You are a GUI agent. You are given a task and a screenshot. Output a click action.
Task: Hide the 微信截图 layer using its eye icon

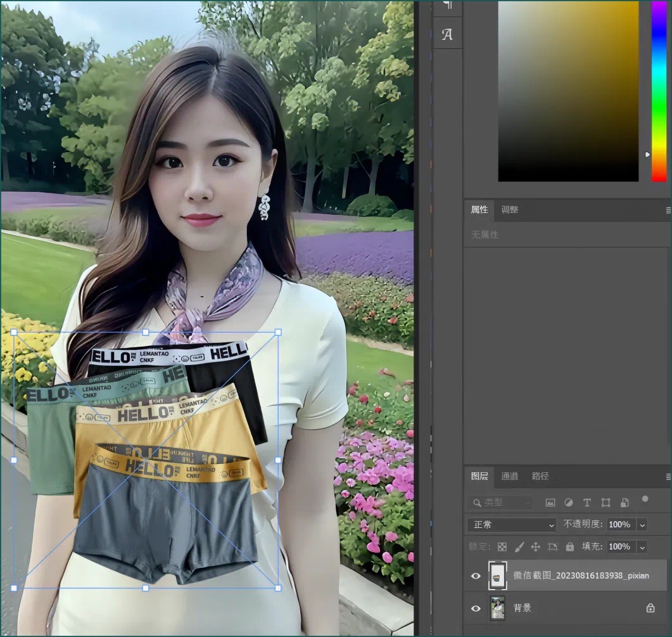(476, 576)
